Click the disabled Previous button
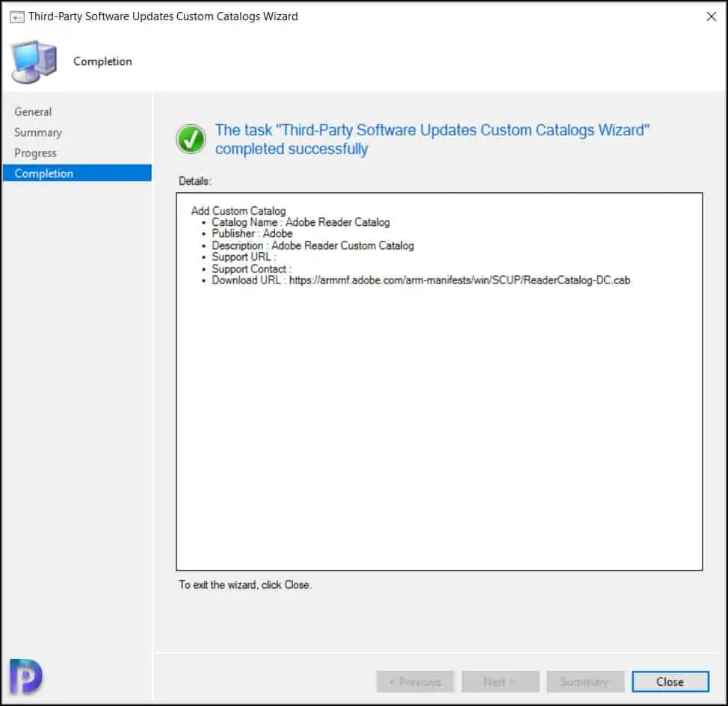Screen dimensions: 728x706 415,681
